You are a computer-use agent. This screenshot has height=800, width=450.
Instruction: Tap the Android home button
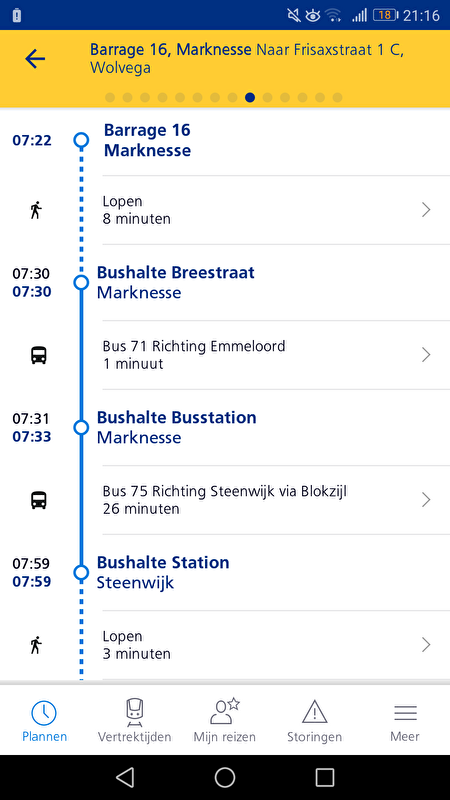tap(224, 778)
